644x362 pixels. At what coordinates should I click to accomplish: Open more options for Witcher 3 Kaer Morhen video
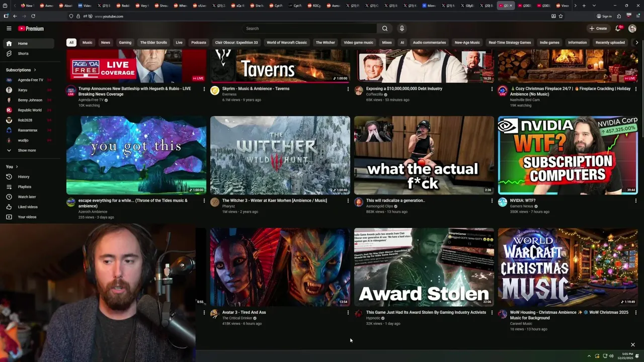coord(348,201)
